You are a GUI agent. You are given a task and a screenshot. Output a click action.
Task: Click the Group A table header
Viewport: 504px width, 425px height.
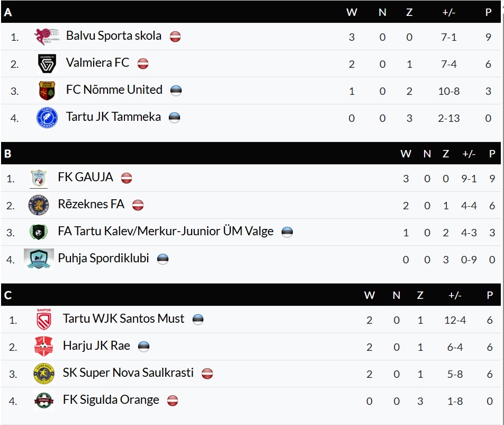click(8, 12)
